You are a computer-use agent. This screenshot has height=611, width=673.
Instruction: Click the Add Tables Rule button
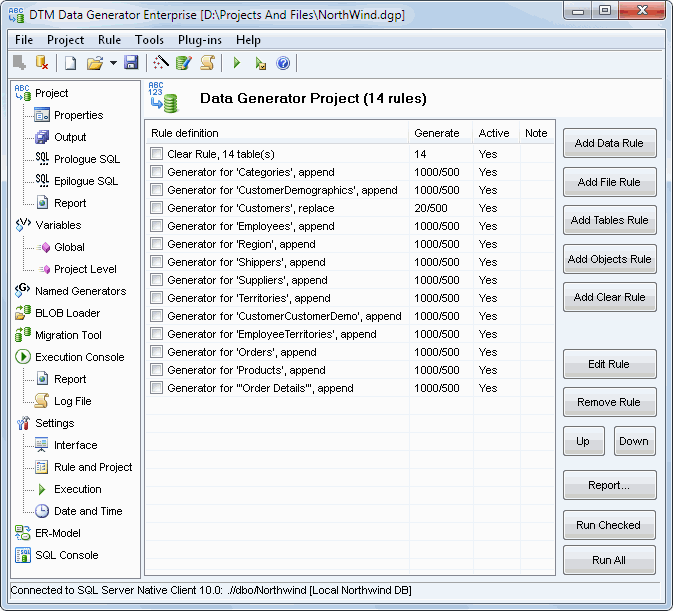click(609, 220)
